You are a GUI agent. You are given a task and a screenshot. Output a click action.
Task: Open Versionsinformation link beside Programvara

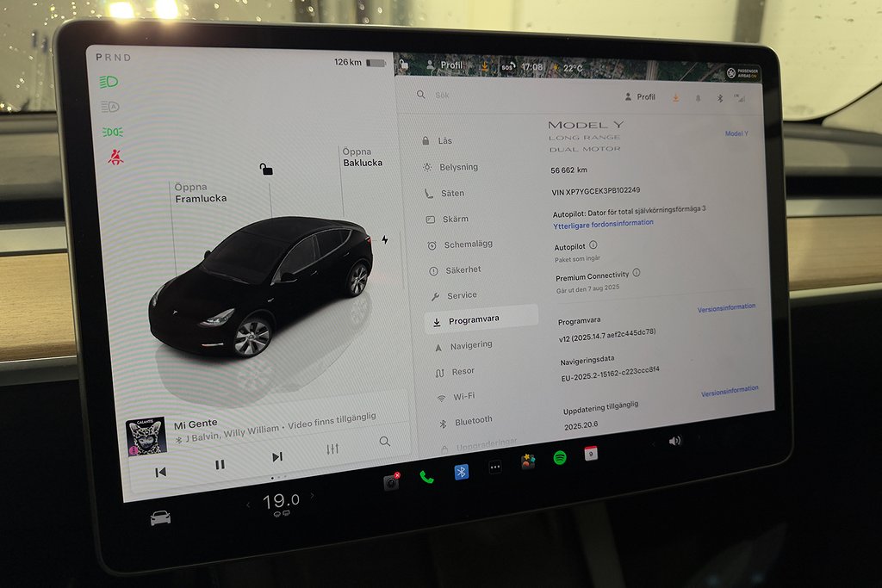point(726,308)
